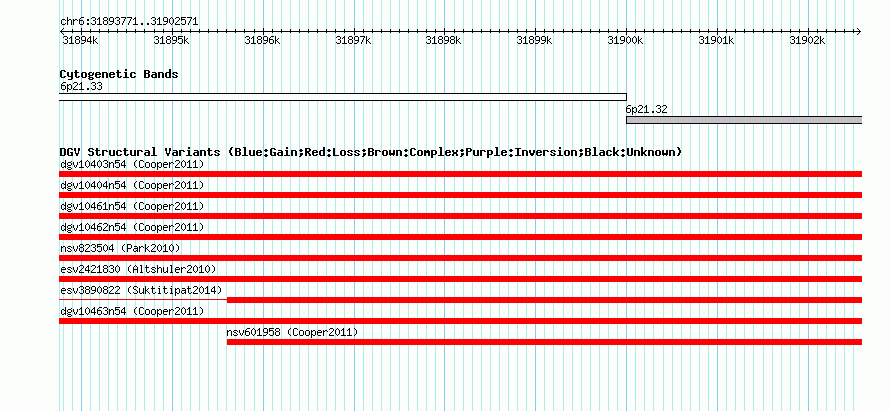Image resolution: width=890 pixels, height=411 pixels.
Task: Click the red bar under dgv10461n54
Action: coord(460,216)
